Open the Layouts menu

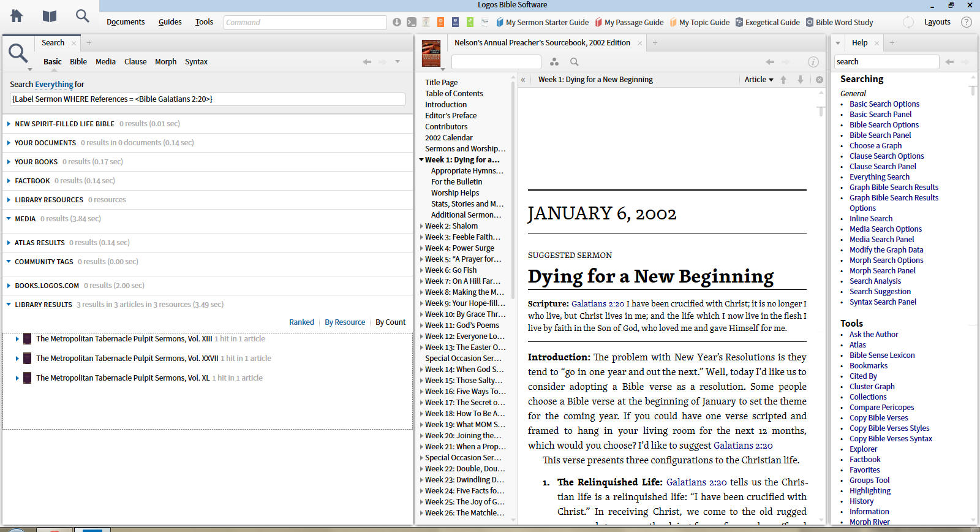point(937,22)
